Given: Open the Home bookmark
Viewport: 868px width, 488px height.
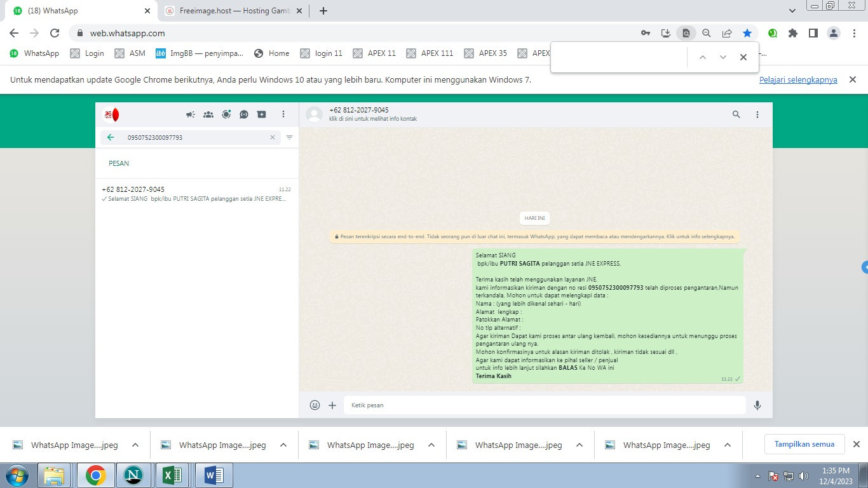Looking at the screenshot, I should tap(272, 53).
